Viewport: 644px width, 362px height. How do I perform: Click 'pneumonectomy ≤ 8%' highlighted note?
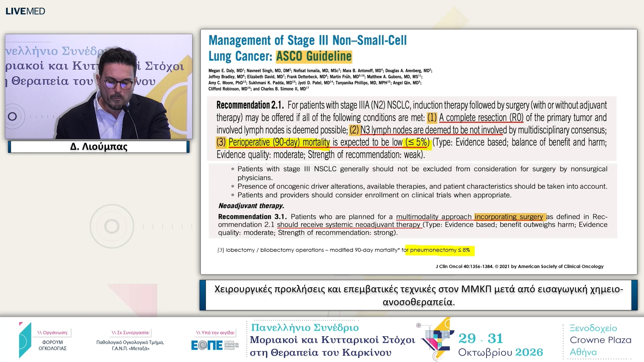coord(440,250)
